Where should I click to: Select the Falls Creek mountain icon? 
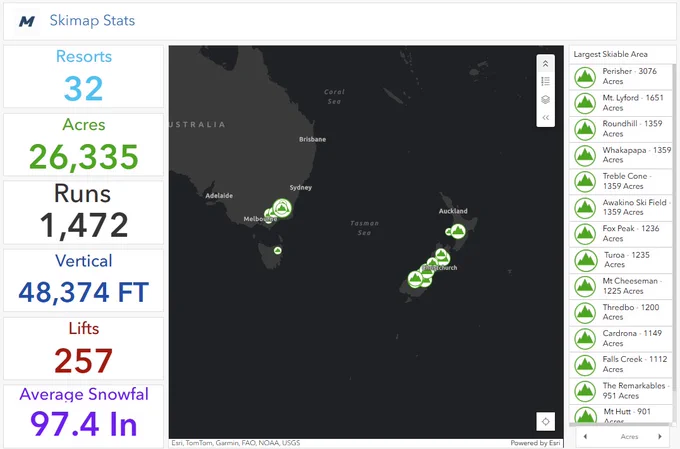click(585, 365)
